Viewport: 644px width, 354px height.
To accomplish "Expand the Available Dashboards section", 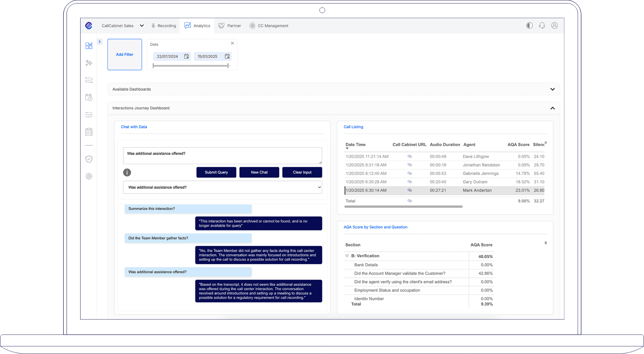I will (x=553, y=89).
